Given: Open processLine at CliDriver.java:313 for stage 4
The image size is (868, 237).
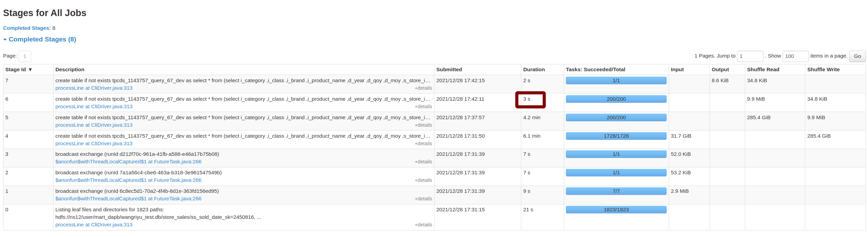Looking at the screenshot, I should [x=94, y=144].
